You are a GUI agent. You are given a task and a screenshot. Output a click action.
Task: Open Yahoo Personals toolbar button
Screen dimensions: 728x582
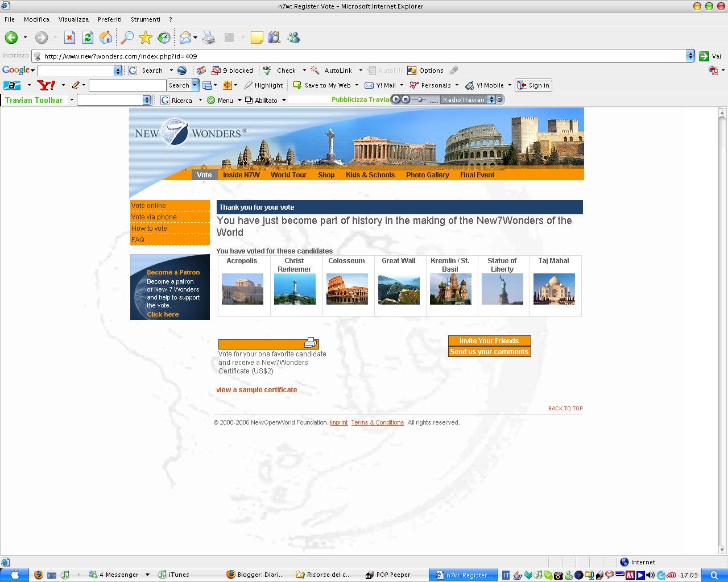[430, 85]
